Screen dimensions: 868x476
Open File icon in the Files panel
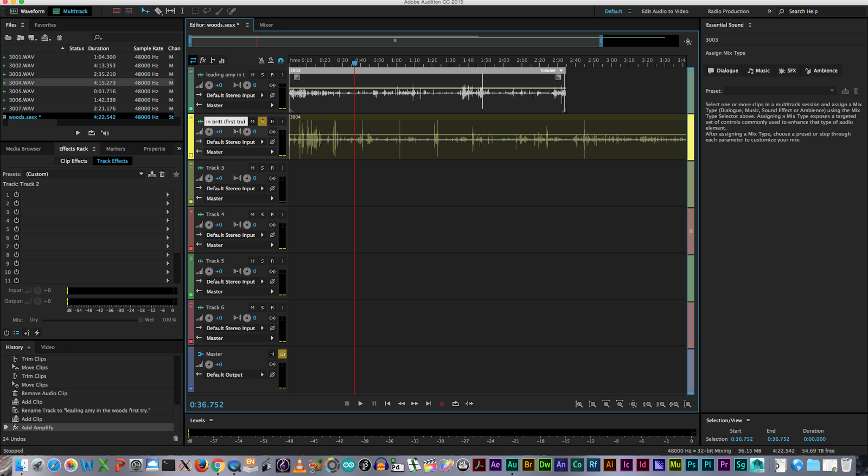[x=8, y=37]
